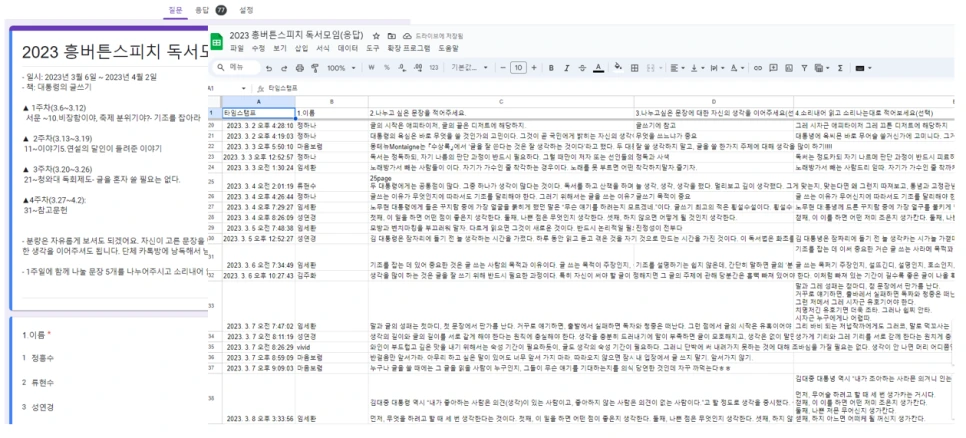Image resolution: width=966 pixels, height=438 pixels.
Task: Redo the action in Sheets toolbar
Action: (x=284, y=68)
